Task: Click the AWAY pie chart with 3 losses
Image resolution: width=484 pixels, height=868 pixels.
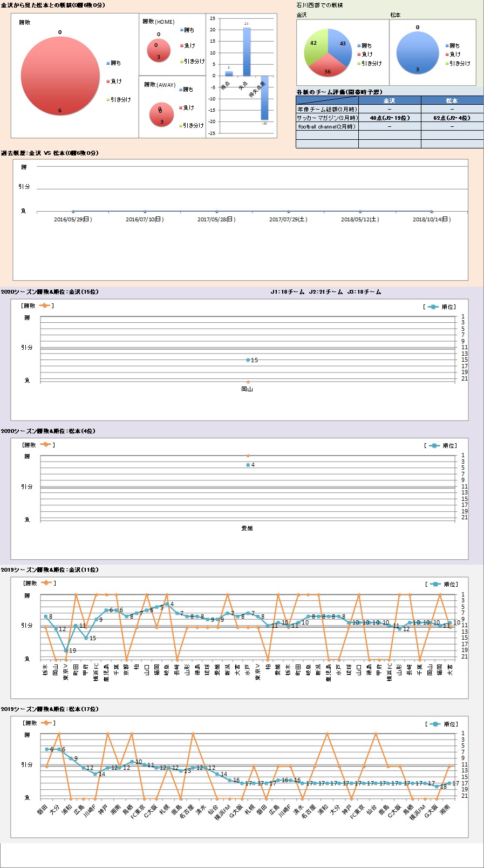Action: 161,114
